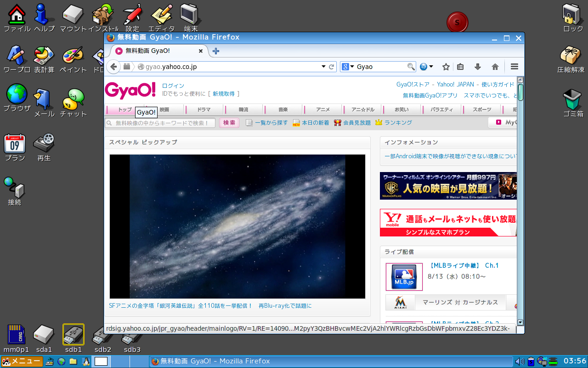Open the マウント desktop icon
Viewport: 588px width, 368px height.
click(73, 18)
